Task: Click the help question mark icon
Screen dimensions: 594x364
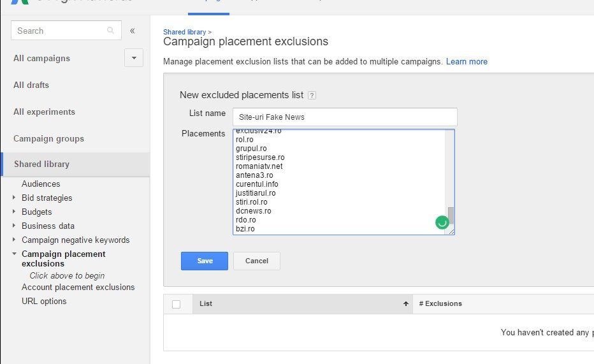Action: (x=312, y=95)
